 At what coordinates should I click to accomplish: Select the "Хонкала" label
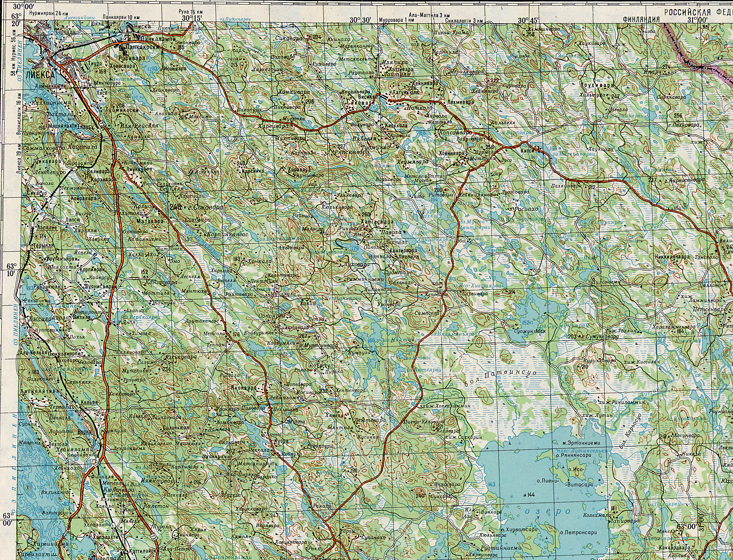(x=260, y=262)
